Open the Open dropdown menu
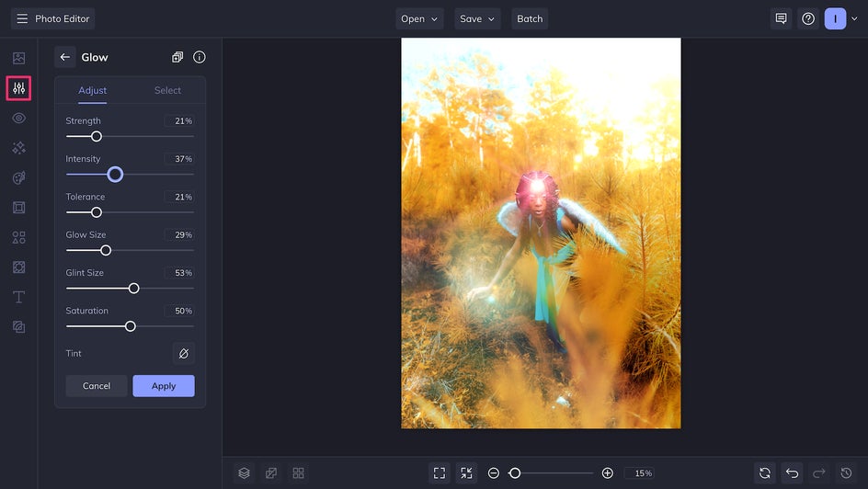 click(419, 18)
